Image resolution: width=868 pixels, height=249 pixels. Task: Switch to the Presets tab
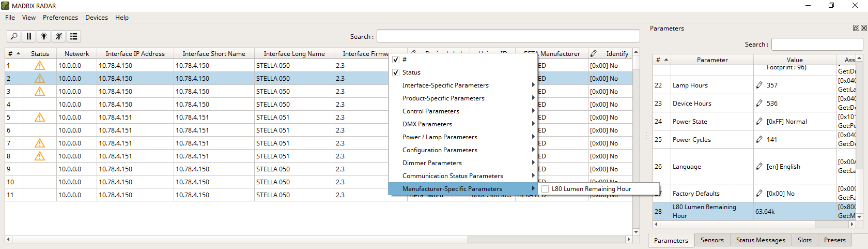point(835,240)
